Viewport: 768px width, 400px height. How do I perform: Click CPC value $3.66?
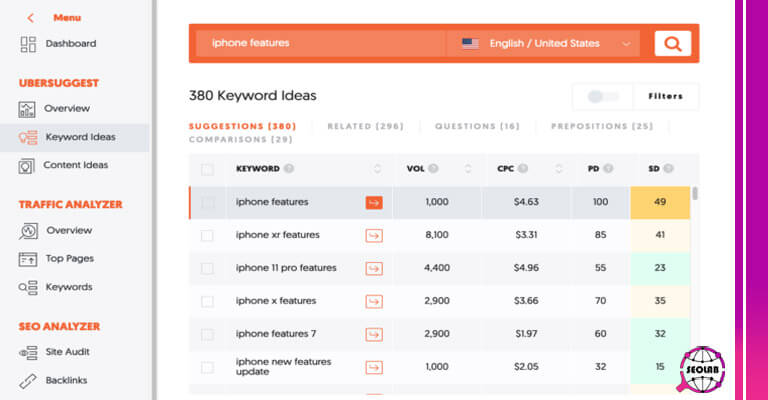point(526,301)
